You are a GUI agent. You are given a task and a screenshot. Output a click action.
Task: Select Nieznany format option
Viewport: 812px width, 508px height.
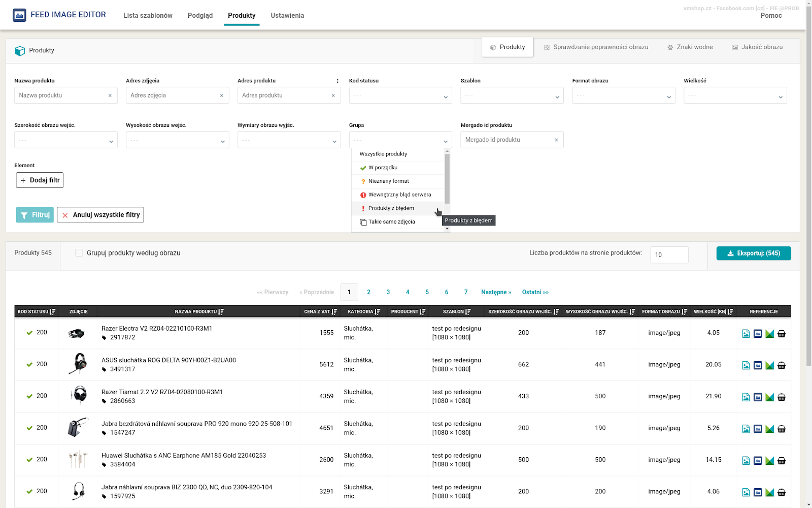pos(398,181)
